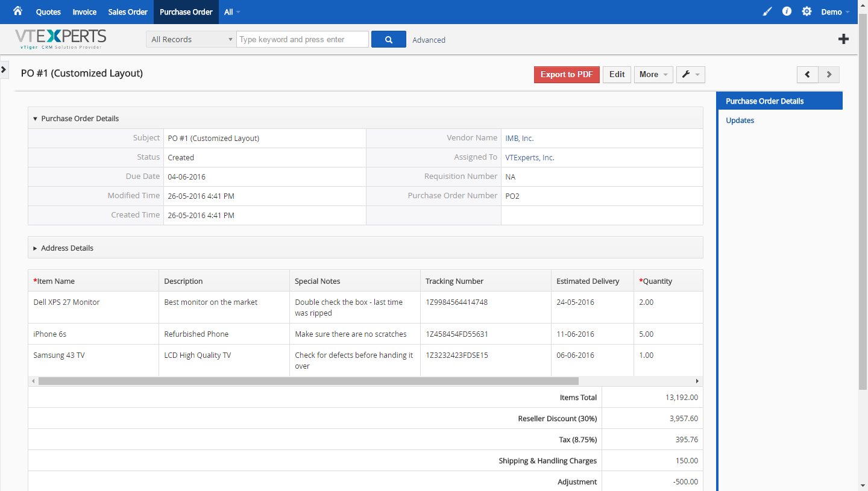
Task: Click the Shipping & Handling amount 150.00
Action: [x=687, y=461]
